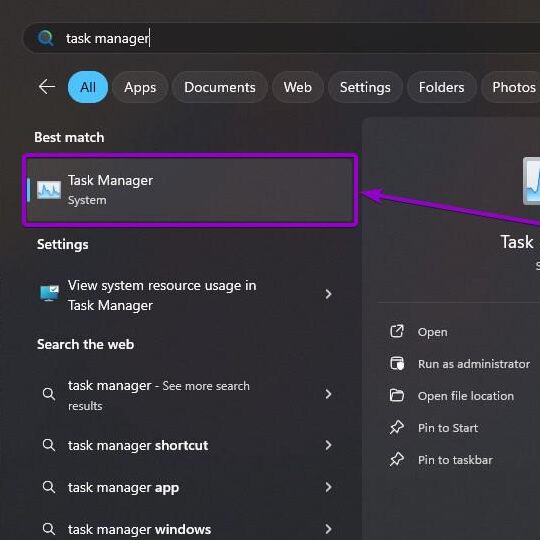Expand 'task manager app' suggestion chevron
The width and height of the screenshot is (540, 540).
click(329, 487)
